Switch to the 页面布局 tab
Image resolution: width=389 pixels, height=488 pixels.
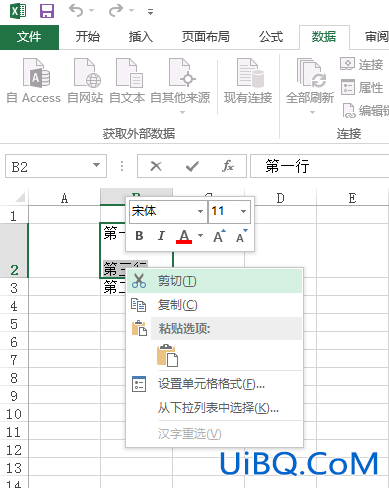[x=206, y=37]
